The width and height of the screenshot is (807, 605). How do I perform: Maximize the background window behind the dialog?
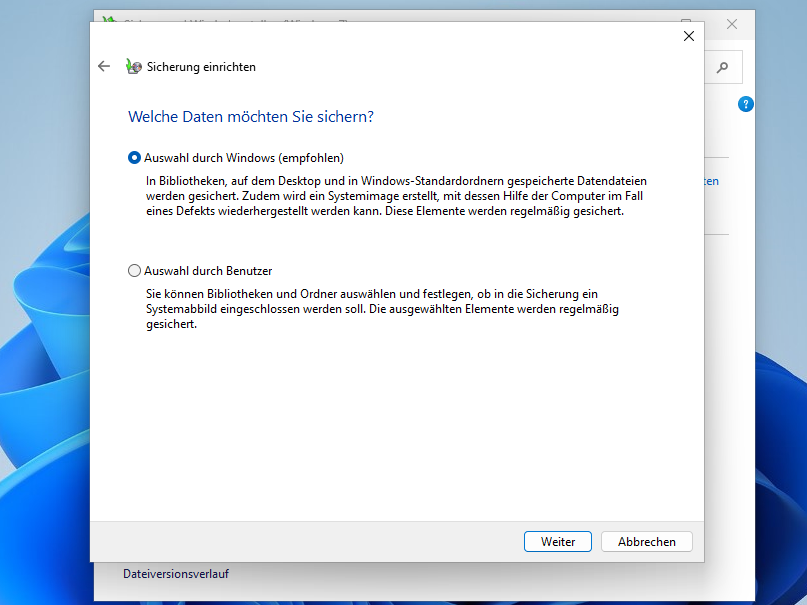pos(686,19)
